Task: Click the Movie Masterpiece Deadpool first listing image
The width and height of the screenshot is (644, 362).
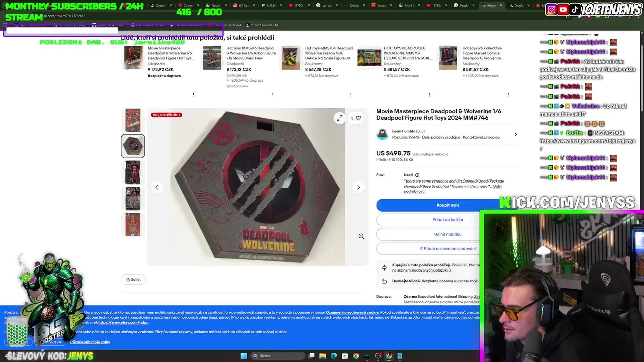Action: (133, 57)
